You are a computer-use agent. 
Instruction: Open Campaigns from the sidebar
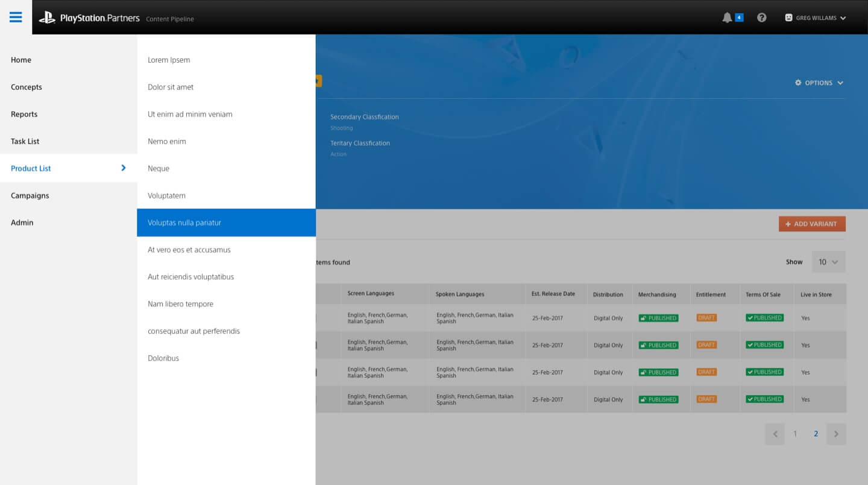[x=30, y=195]
